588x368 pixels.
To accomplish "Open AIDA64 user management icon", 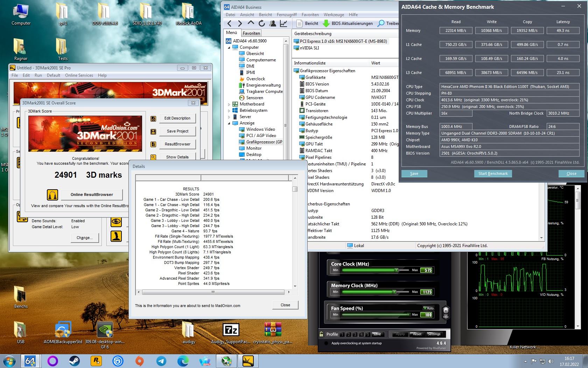I will [273, 23].
